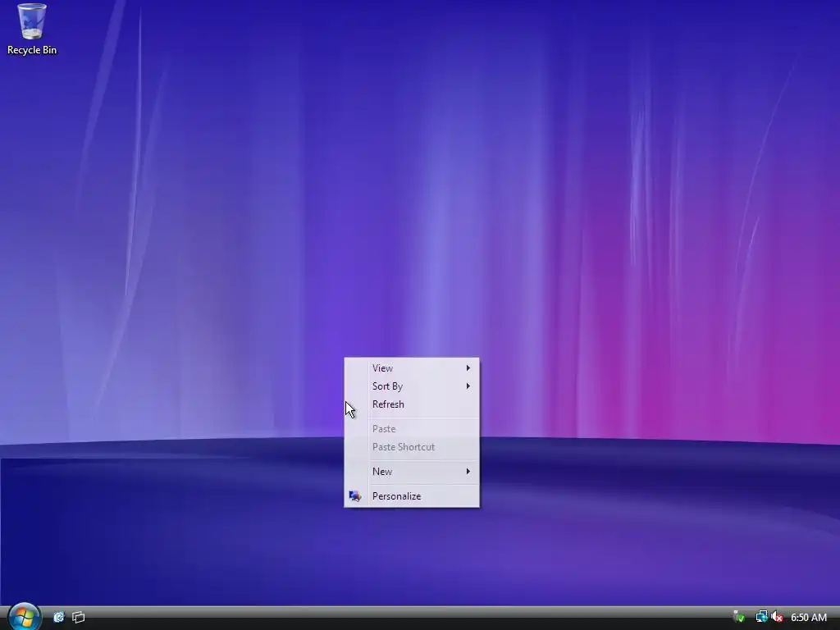Click the 6:50 AM taskbar clock
This screenshot has height=630, width=840.
tap(808, 617)
